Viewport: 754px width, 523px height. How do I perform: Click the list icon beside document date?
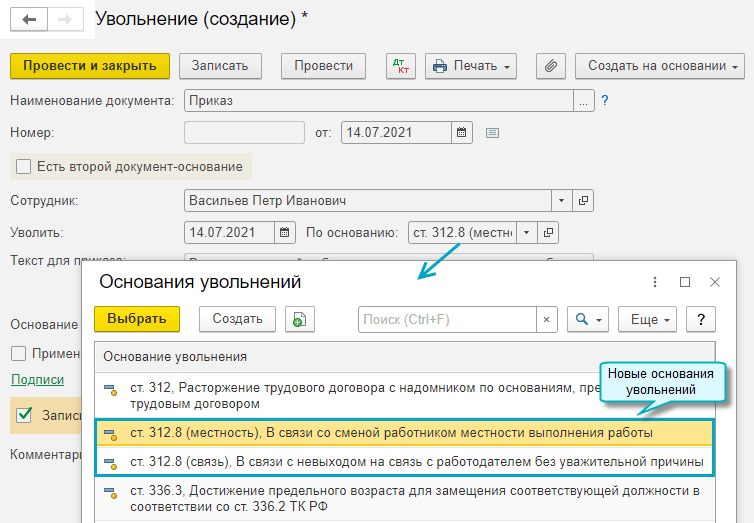[492, 133]
